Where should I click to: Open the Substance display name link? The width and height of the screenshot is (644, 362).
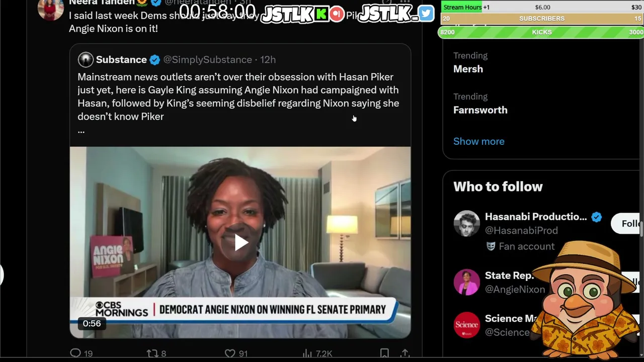[121, 60]
